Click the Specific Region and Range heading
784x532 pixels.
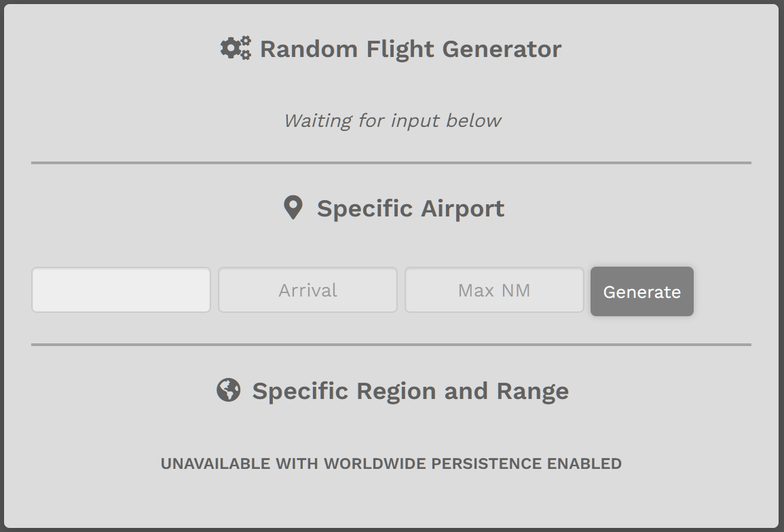tap(410, 391)
